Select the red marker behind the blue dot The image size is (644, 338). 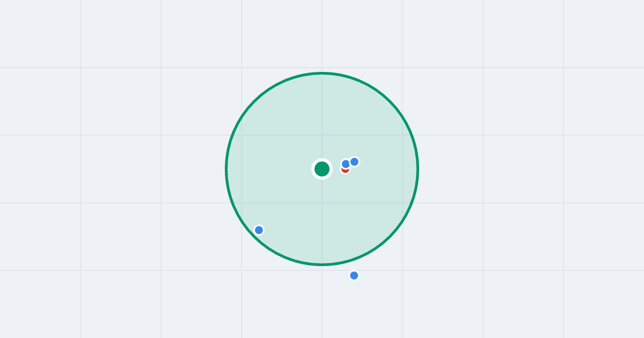345,170
